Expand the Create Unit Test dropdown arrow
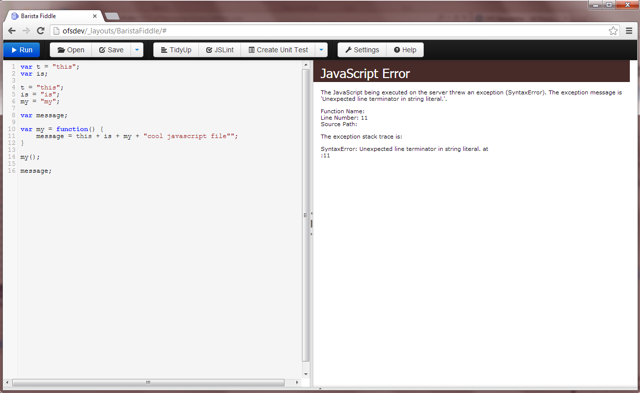The width and height of the screenshot is (640, 393). (322, 50)
